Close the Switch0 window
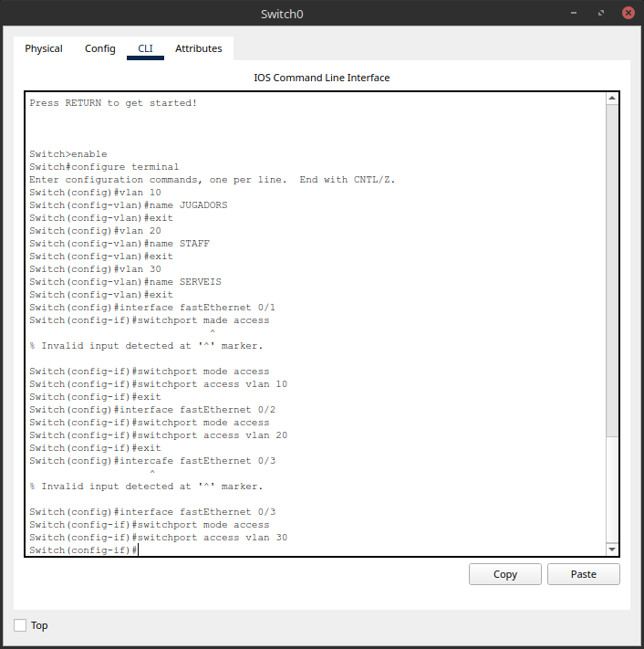The image size is (644, 649). pos(628,14)
